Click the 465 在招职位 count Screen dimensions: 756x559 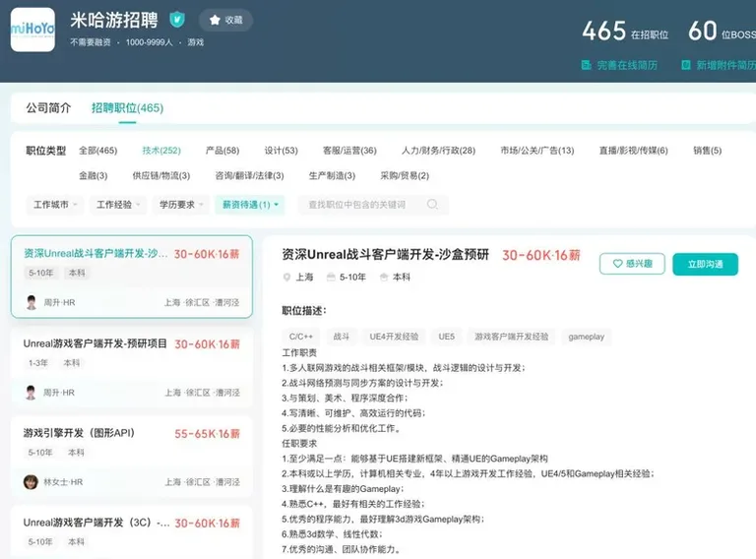click(625, 31)
